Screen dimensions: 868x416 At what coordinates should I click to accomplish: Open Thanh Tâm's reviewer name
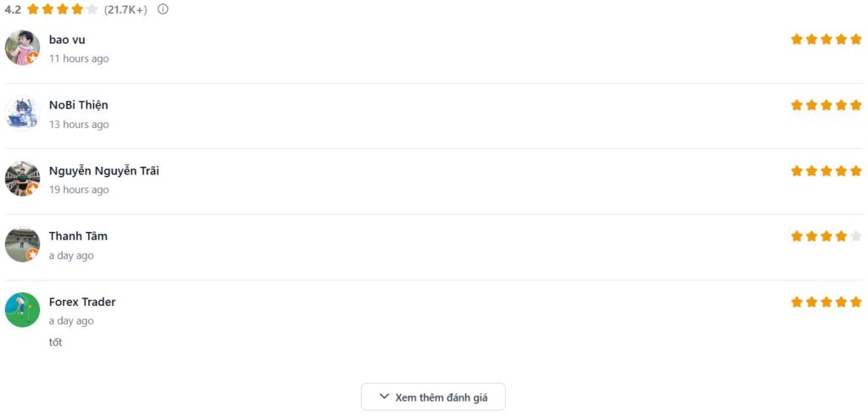78,236
